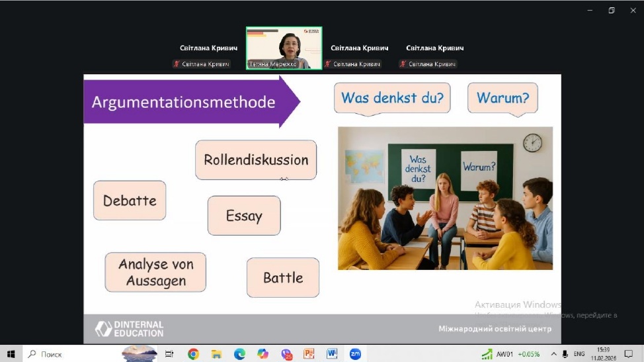Viewport: 644px width, 362px height.
Task: Click the classroom discussion photo on slide
Action: (445, 199)
